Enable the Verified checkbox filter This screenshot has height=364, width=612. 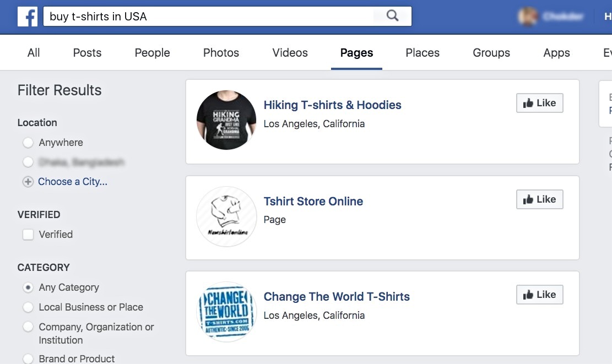28,235
